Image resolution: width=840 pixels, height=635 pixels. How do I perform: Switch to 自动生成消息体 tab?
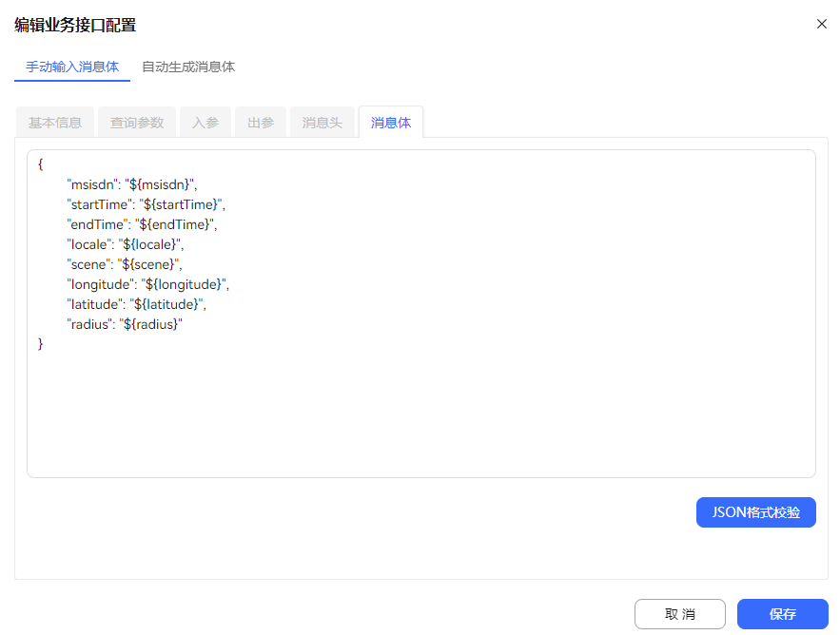coord(188,67)
